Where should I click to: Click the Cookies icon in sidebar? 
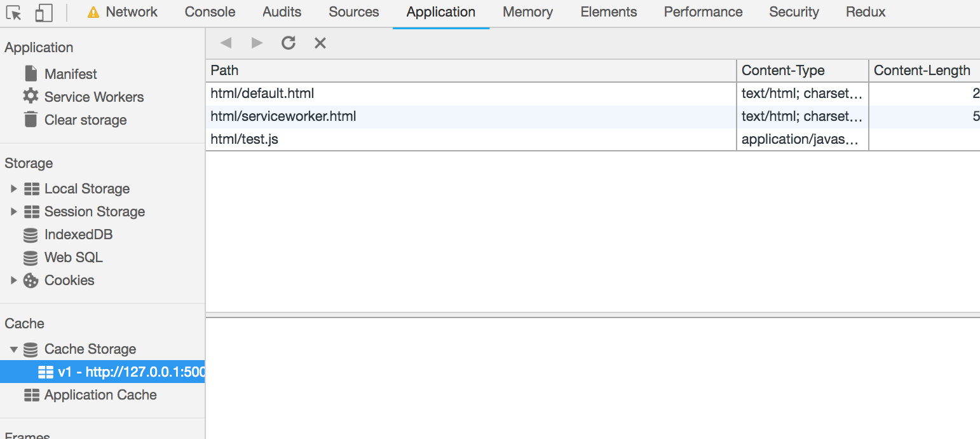coord(30,280)
